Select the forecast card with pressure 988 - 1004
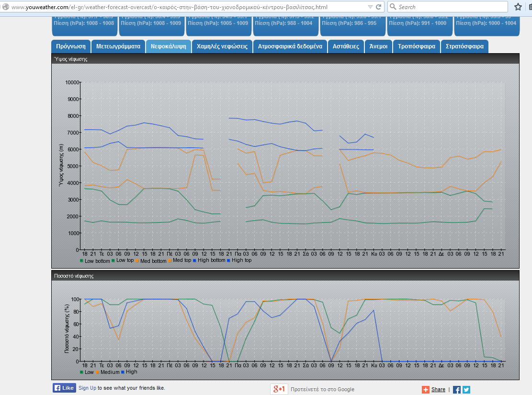 (x=286, y=26)
